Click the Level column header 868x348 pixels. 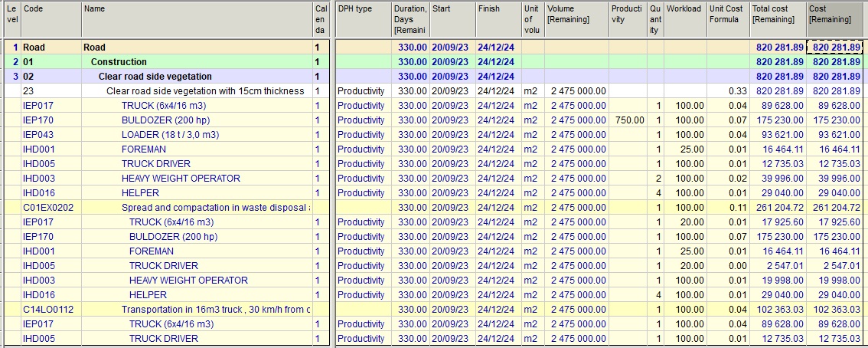(13, 19)
